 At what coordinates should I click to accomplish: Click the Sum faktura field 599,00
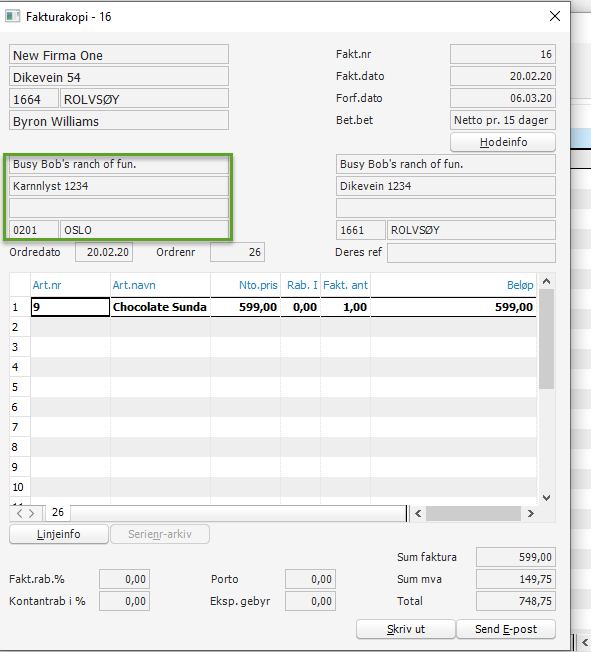click(516, 557)
